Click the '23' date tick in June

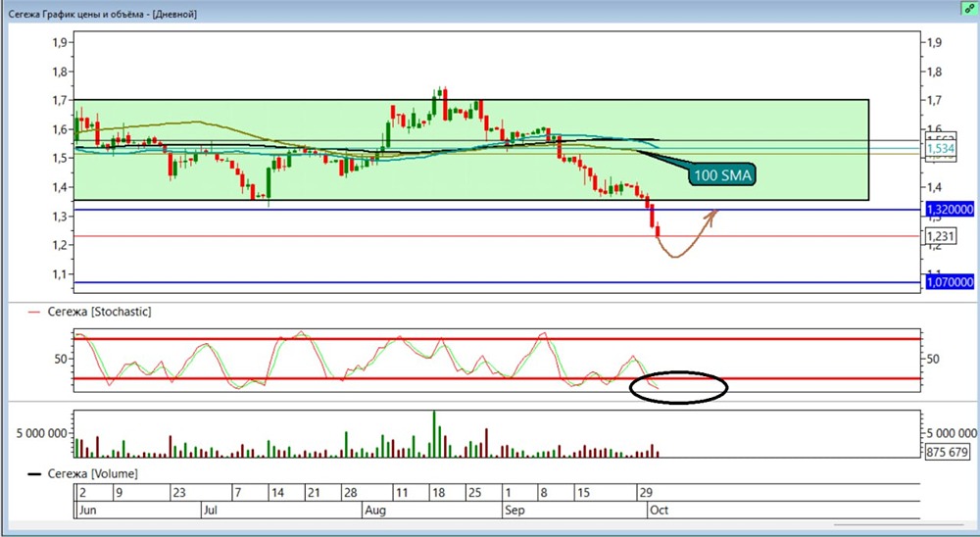(179, 493)
